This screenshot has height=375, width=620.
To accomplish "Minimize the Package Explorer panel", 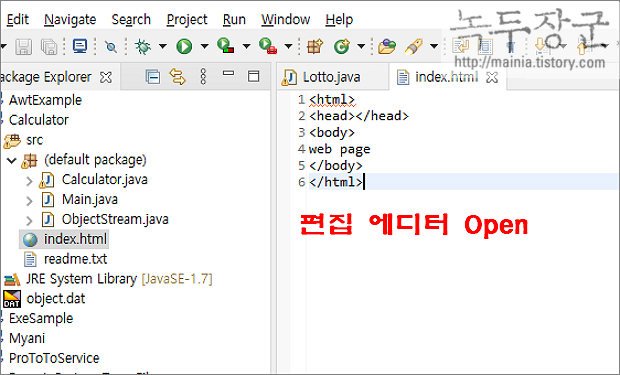I will [x=229, y=73].
